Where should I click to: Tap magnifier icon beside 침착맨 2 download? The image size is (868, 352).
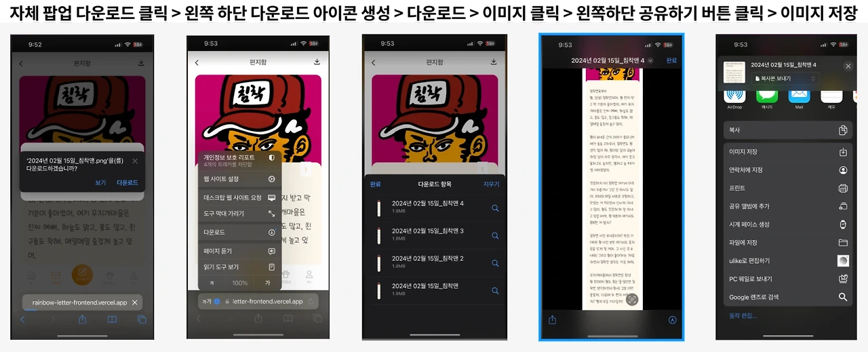495,262
